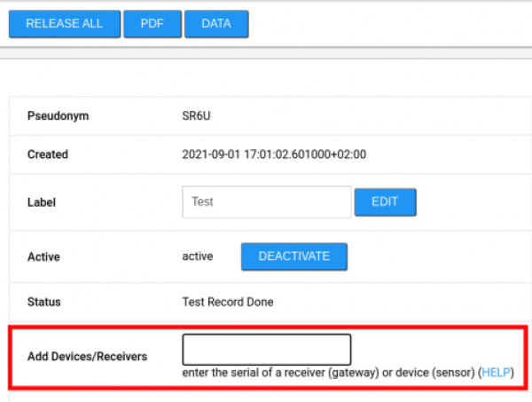Click the created timestamp 2021-09-01 value

(273, 154)
